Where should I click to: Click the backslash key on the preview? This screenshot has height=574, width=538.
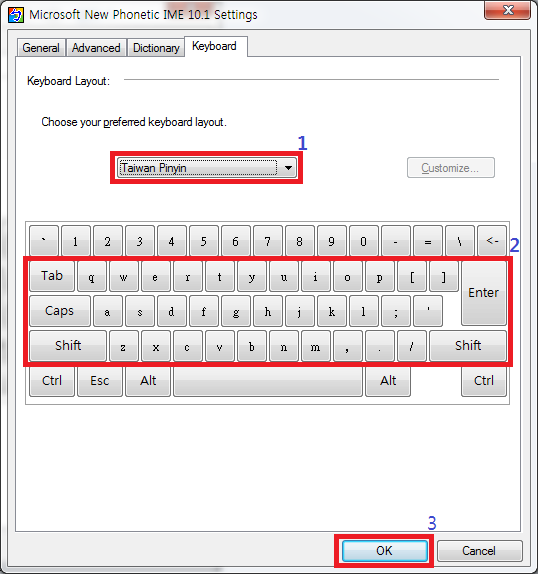[x=460, y=241]
